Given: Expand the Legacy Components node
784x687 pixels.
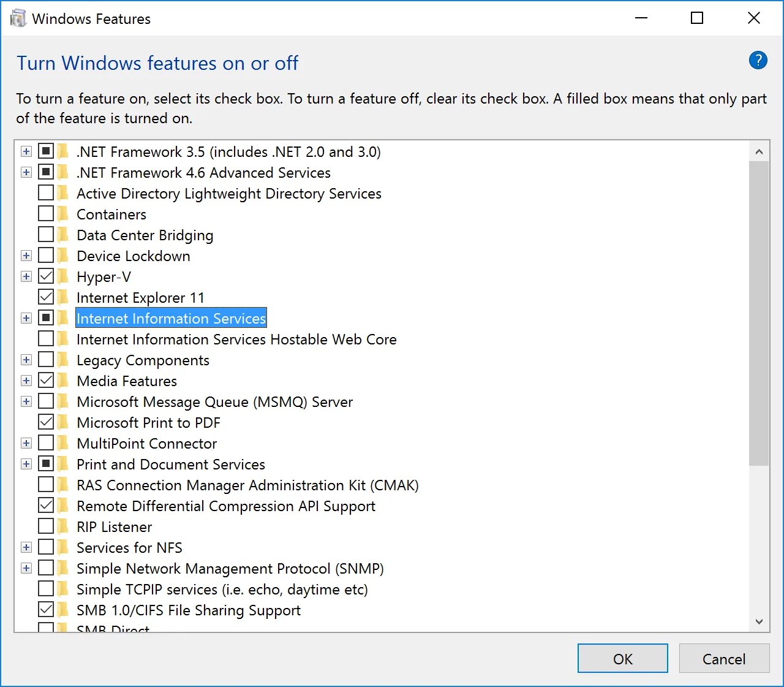Looking at the screenshot, I should pos(26,360).
